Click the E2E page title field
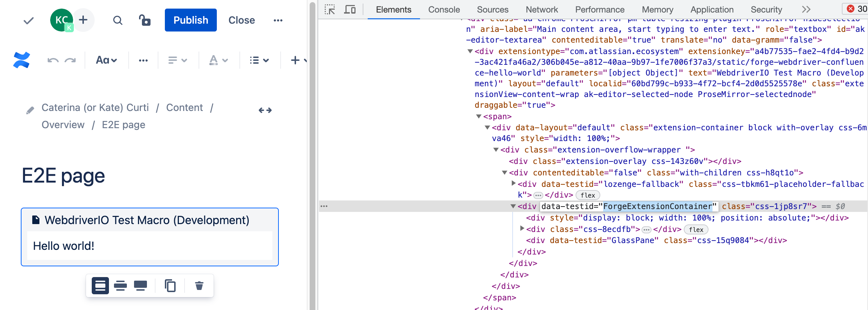This screenshot has height=310, width=868. [63, 176]
